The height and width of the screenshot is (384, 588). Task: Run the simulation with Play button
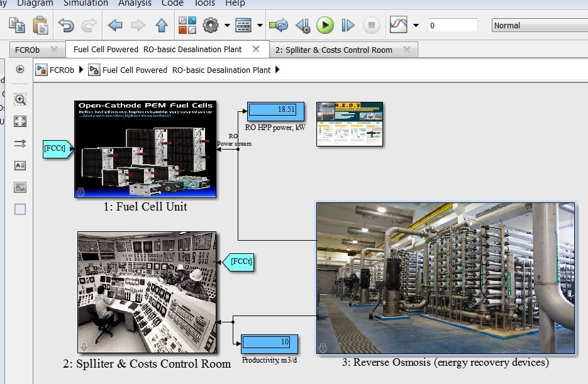point(325,26)
